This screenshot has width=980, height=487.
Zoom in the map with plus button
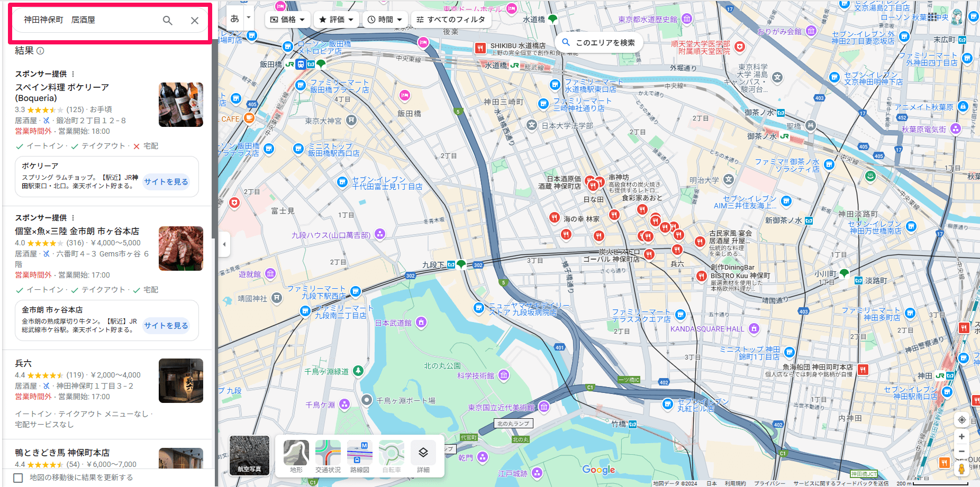(961, 437)
